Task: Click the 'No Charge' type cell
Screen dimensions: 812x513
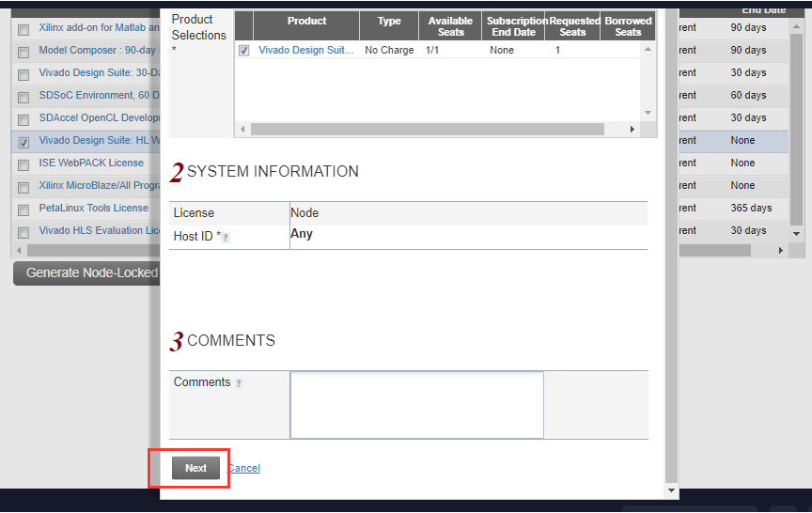Action: tap(389, 50)
